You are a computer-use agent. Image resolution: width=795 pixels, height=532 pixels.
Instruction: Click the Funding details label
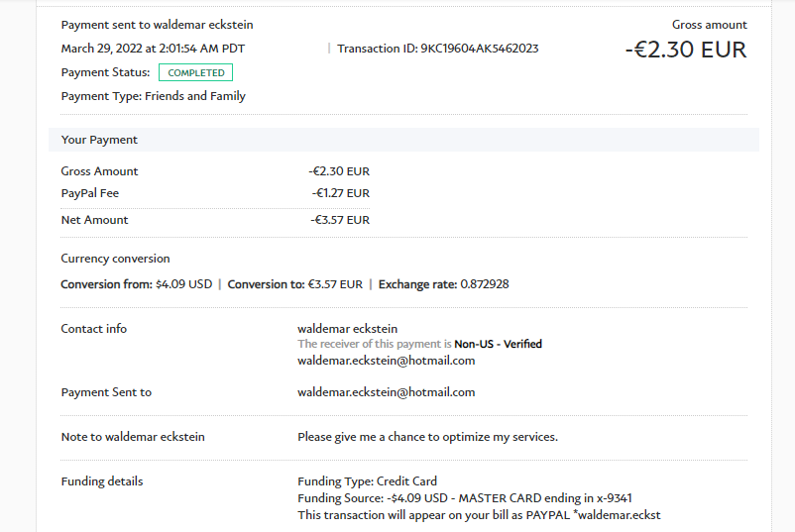pyautogui.click(x=101, y=481)
